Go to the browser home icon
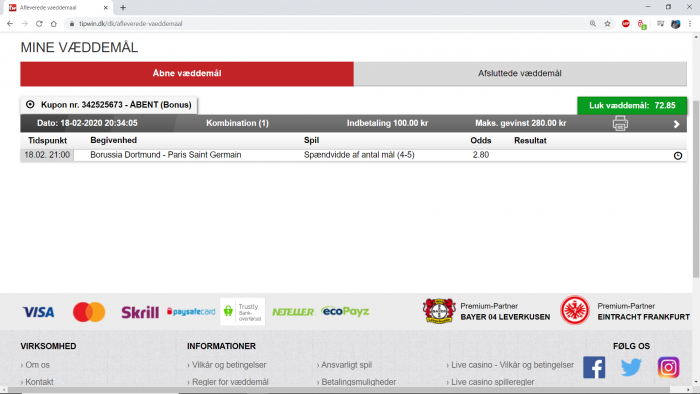The height and width of the screenshot is (394, 700). (x=54, y=24)
